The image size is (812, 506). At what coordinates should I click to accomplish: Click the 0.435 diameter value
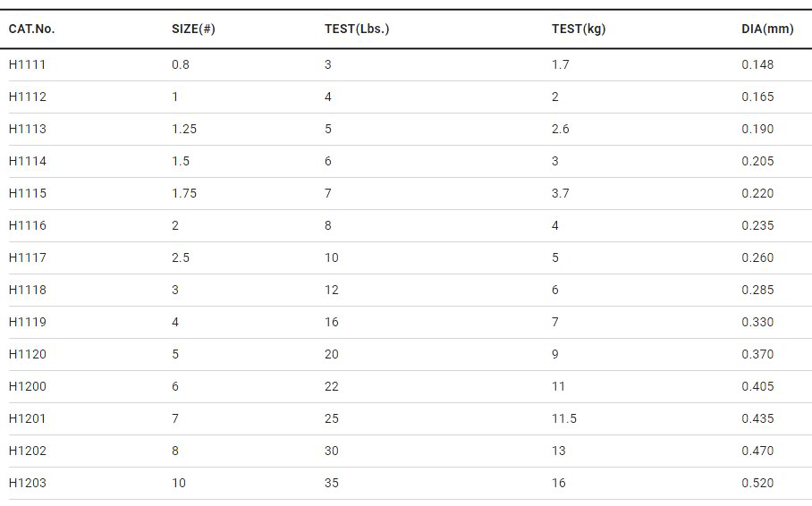click(x=757, y=418)
